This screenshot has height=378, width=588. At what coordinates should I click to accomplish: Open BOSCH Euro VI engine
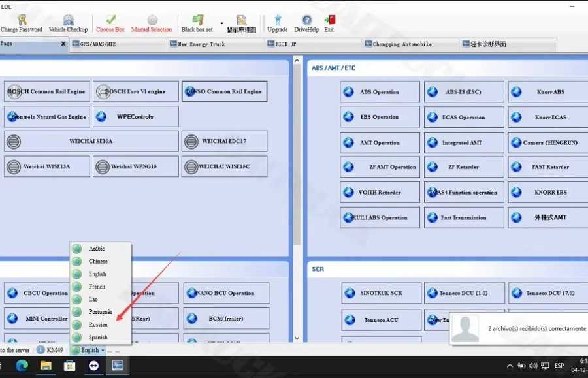coord(136,91)
